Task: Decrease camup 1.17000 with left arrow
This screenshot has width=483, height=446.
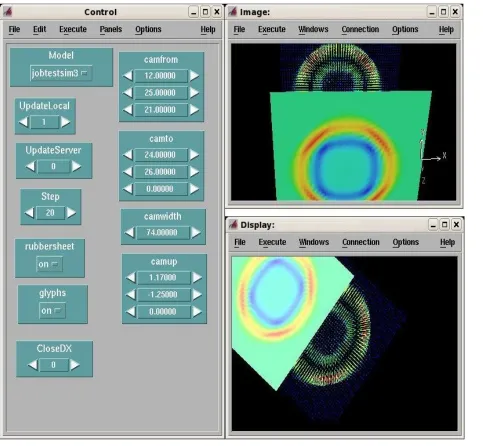Action: tap(131, 277)
